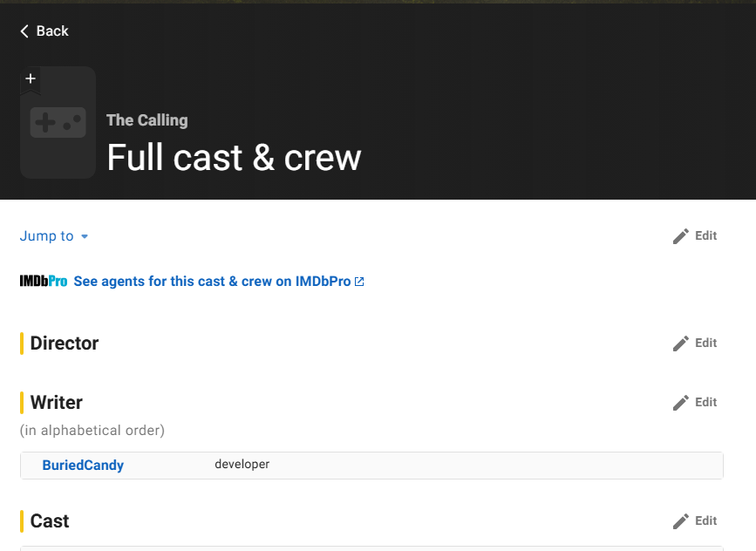
Task: Click external link icon after IMDbPro text
Action: click(x=359, y=282)
